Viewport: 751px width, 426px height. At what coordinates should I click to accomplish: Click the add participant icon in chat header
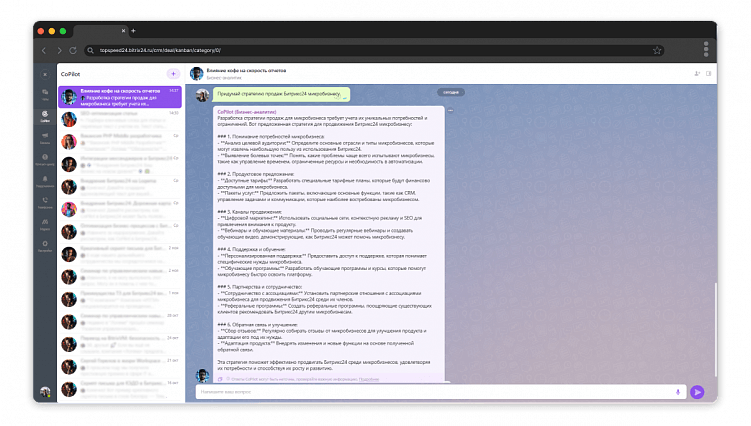point(697,73)
